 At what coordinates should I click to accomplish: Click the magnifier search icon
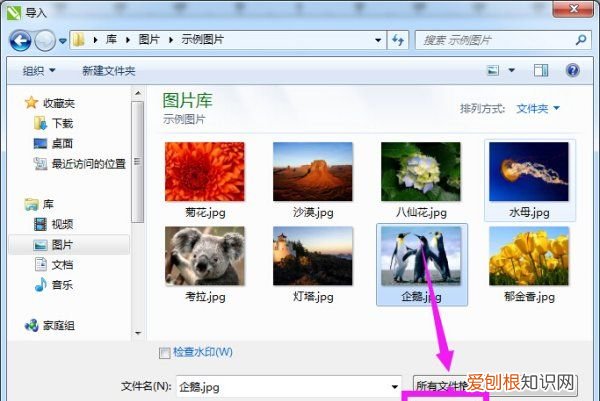pos(581,40)
